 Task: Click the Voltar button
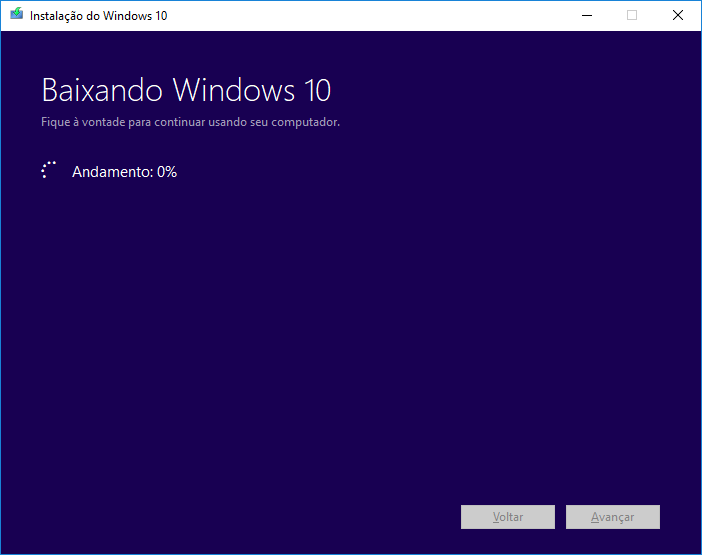(508, 517)
